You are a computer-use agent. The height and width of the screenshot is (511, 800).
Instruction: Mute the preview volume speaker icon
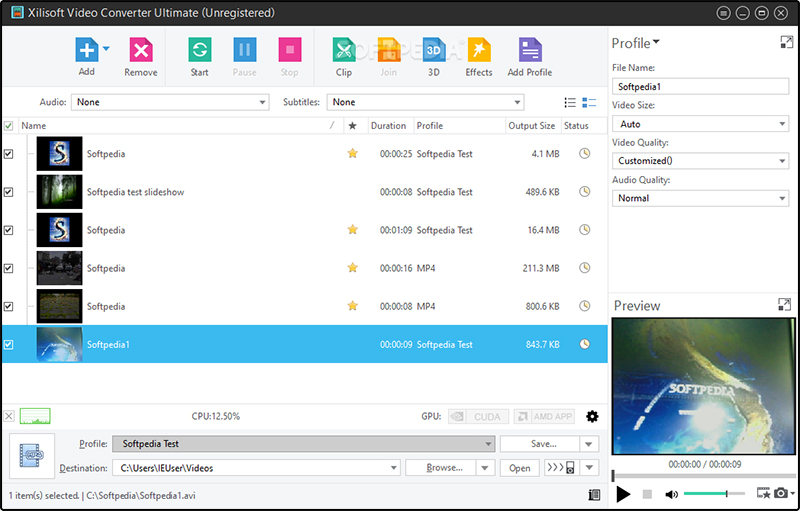(671, 494)
